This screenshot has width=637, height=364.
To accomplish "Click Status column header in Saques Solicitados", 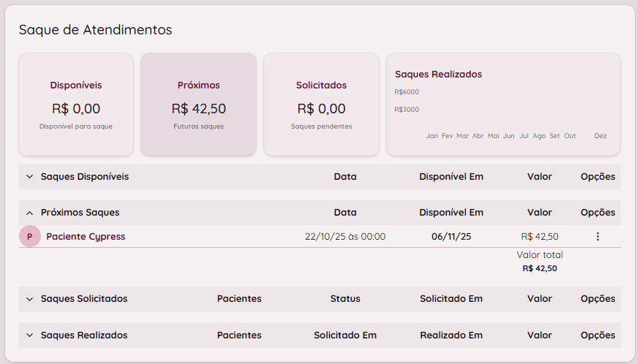I will click(x=345, y=299).
